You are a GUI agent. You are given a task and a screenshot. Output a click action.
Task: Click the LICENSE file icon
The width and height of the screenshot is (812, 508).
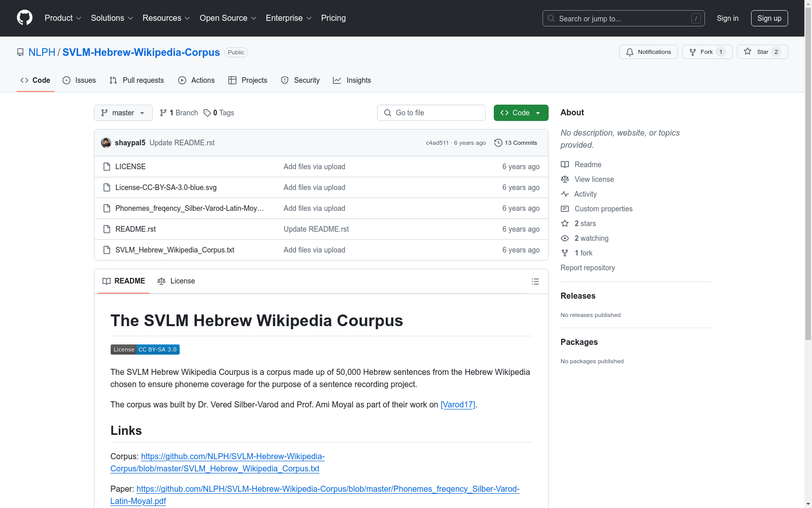(107, 167)
